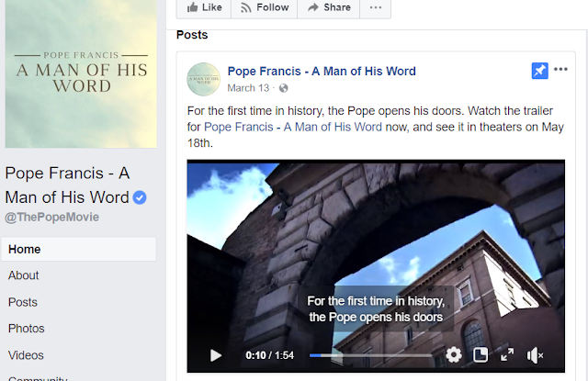The width and height of the screenshot is (588, 381).
Task: Open the page's more options ellipsis next to Share
Action: 376,7
